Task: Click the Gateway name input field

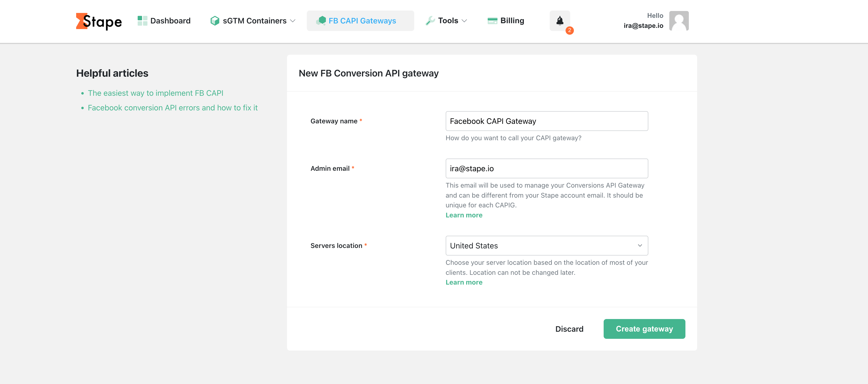Action: [x=546, y=121]
